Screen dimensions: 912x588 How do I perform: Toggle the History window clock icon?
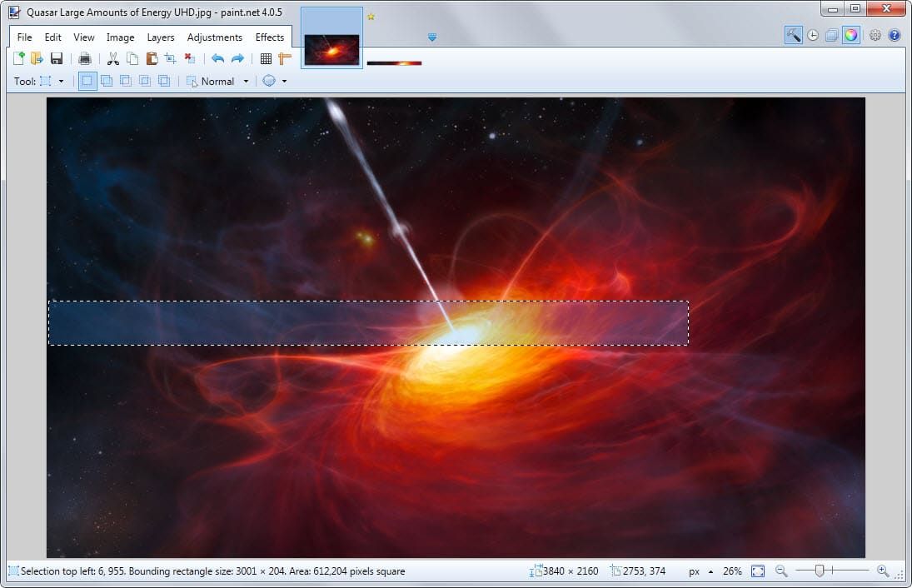click(813, 36)
